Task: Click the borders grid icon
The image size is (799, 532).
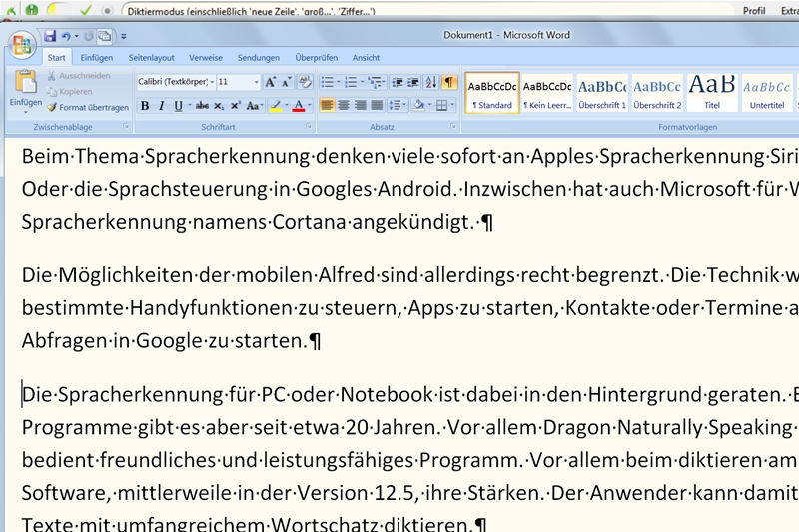Action: 441,106
